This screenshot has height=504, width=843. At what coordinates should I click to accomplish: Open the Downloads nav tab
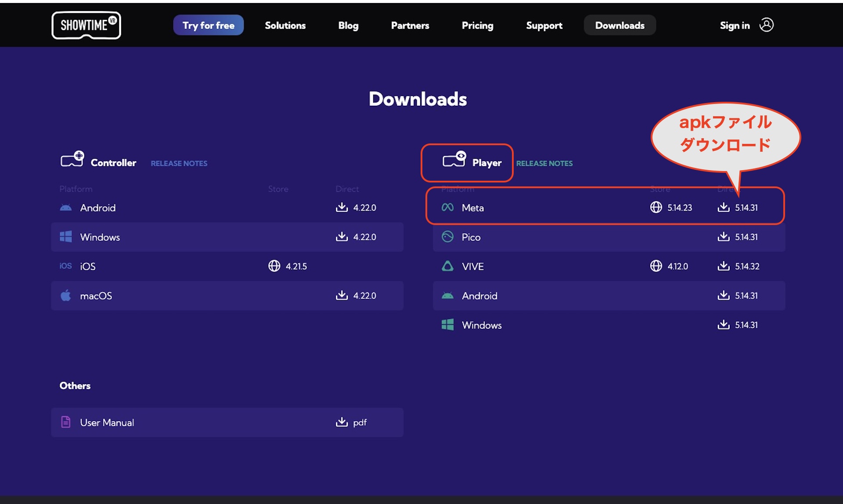click(620, 25)
